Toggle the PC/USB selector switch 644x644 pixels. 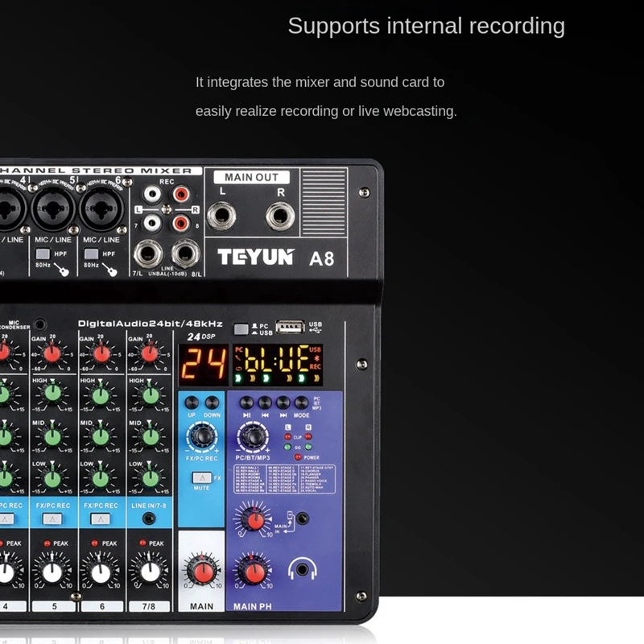coord(241,329)
